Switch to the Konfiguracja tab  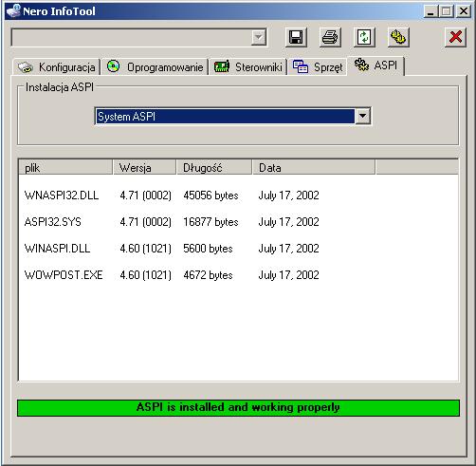(x=57, y=67)
